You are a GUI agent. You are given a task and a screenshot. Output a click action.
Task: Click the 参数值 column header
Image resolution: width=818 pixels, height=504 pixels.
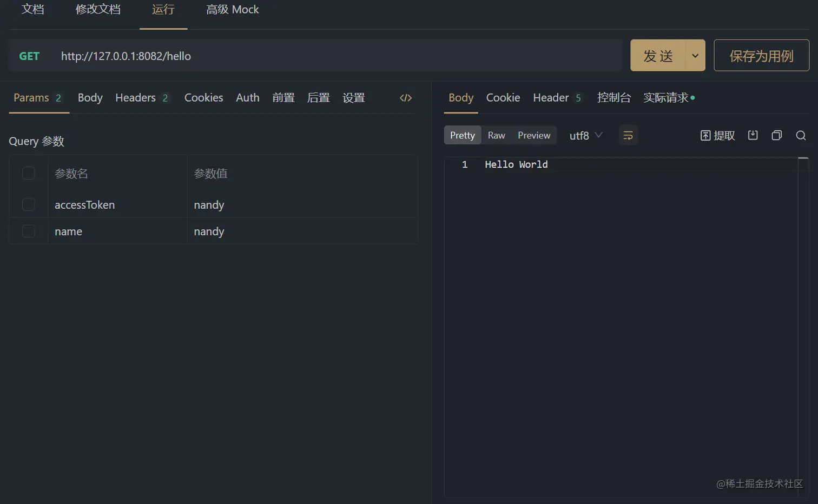[211, 173]
